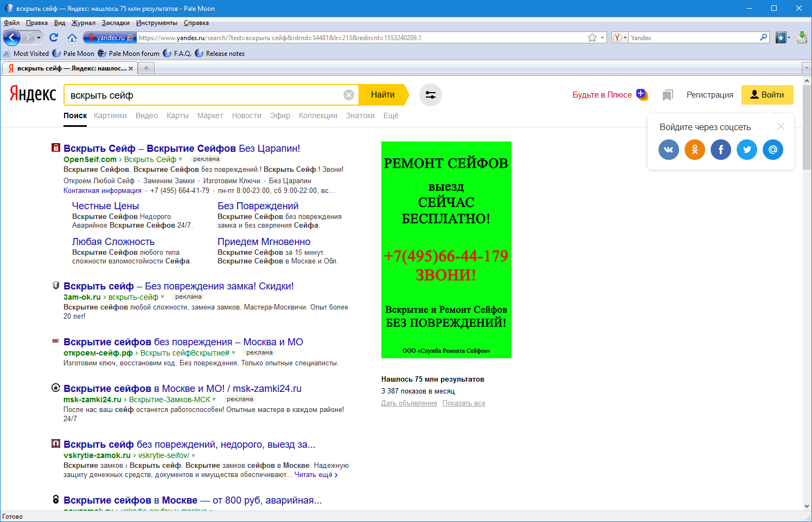Sign in with Twitter social icon
The image size is (812, 522).
coord(747,150)
